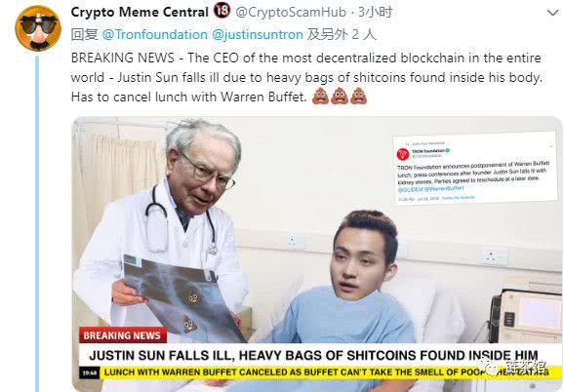Click the last poop emoji in tweet

pos(358,97)
